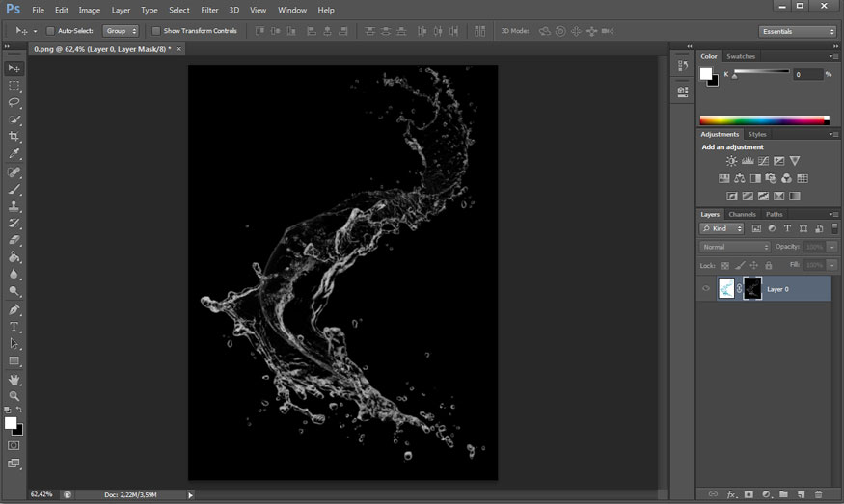
Task: Create a new group folder icon
Action: [x=783, y=493]
